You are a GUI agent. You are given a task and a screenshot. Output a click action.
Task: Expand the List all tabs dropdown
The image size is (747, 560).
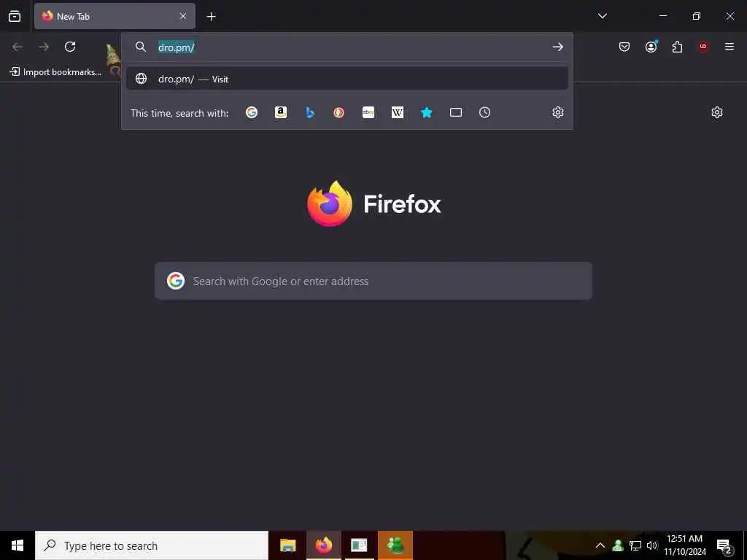[602, 16]
